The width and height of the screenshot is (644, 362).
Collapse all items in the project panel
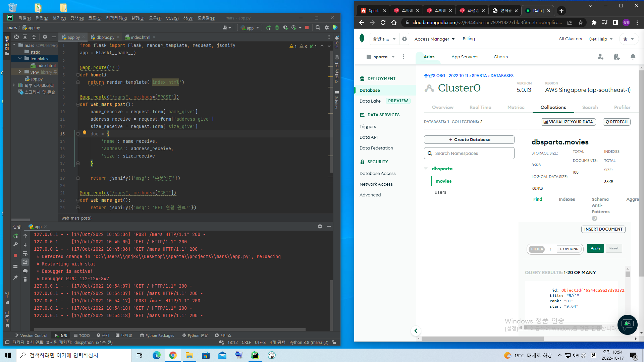tap(34, 37)
